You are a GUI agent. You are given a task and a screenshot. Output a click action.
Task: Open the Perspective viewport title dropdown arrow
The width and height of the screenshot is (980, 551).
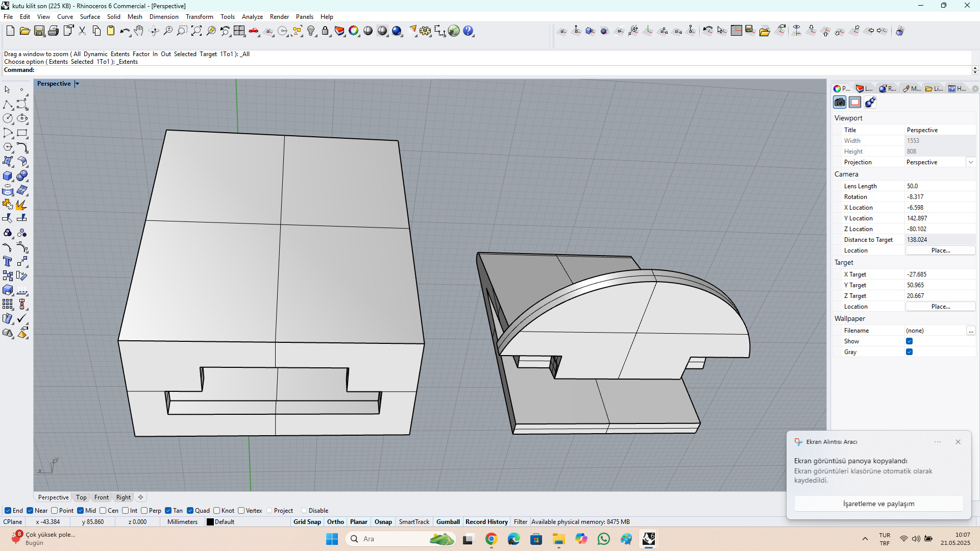77,84
